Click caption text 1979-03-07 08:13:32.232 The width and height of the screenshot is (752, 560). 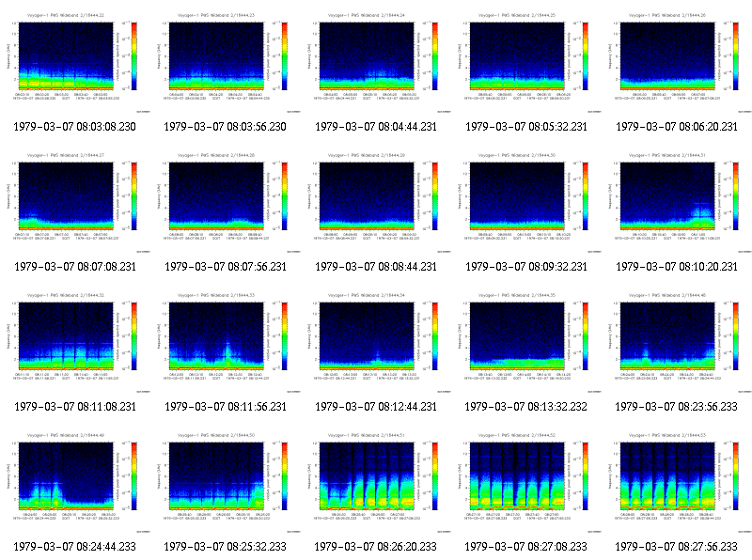(525, 407)
